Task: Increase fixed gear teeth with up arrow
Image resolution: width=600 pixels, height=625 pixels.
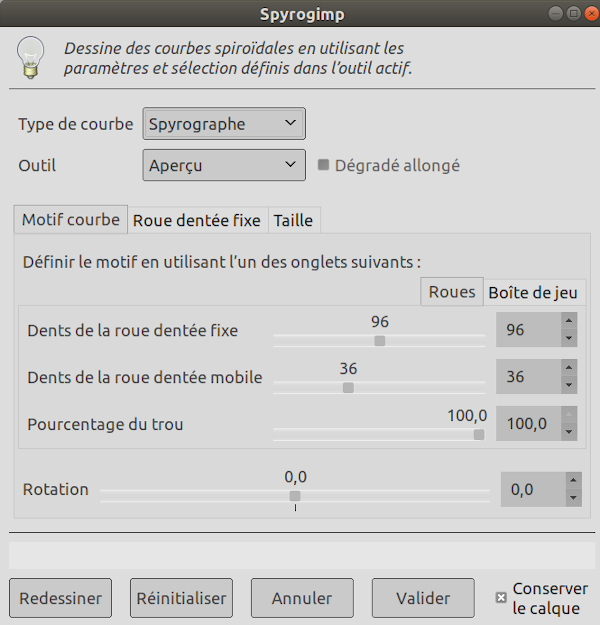Action: point(569,320)
